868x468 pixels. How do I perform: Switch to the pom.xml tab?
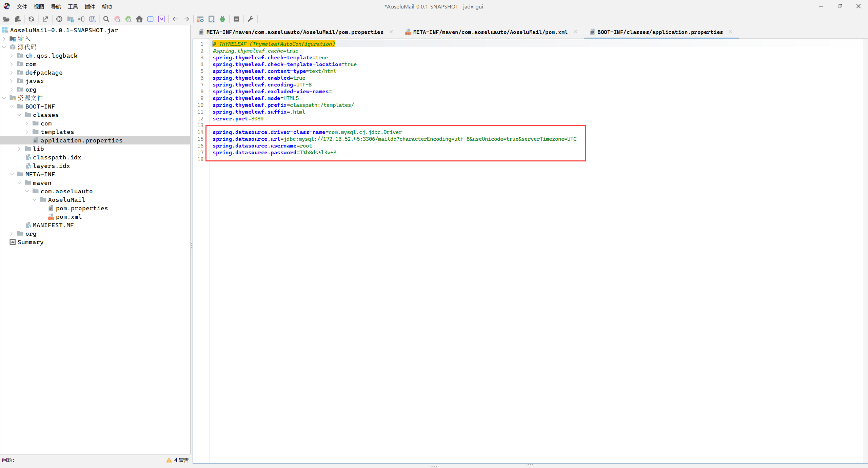(490, 32)
